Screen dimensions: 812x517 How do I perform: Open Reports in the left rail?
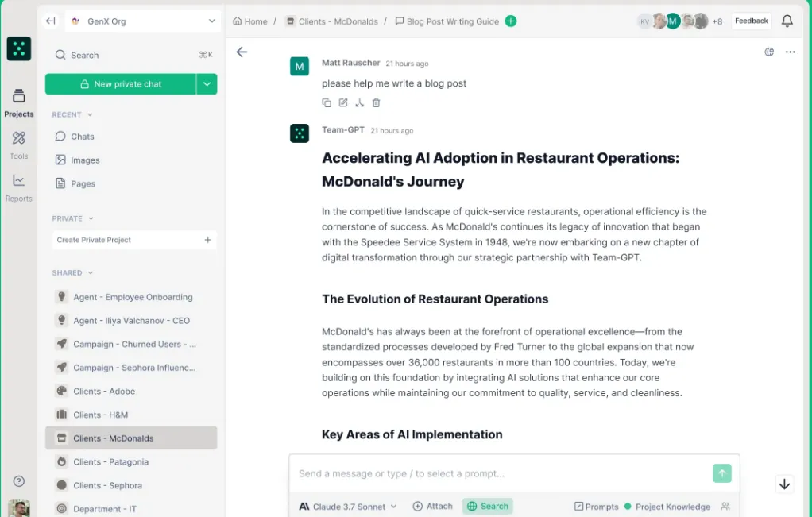(18, 188)
